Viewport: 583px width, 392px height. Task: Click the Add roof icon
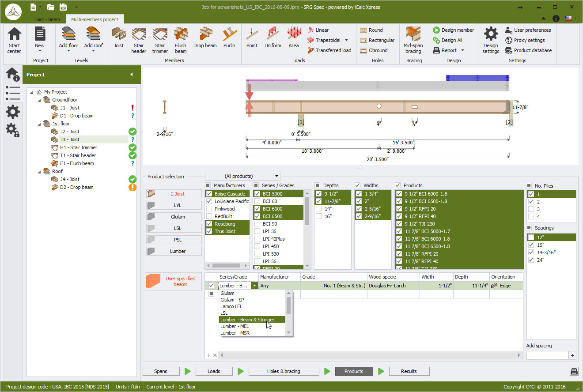click(x=93, y=34)
